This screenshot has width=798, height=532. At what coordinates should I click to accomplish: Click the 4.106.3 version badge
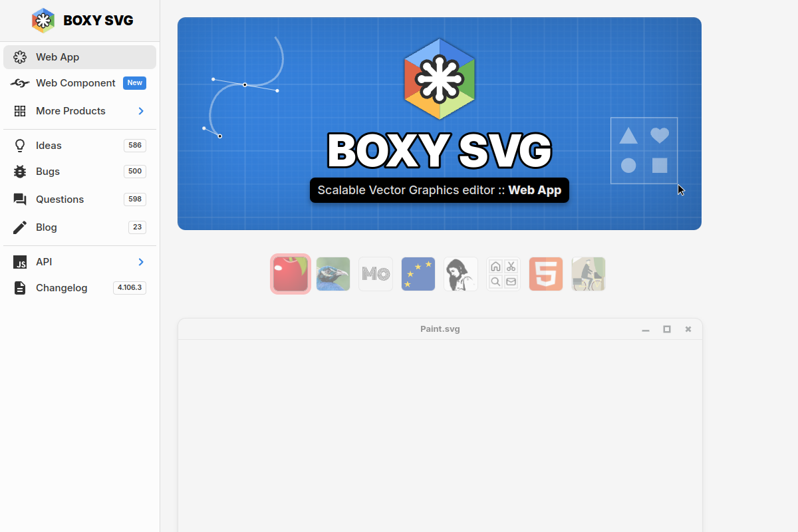coord(130,288)
